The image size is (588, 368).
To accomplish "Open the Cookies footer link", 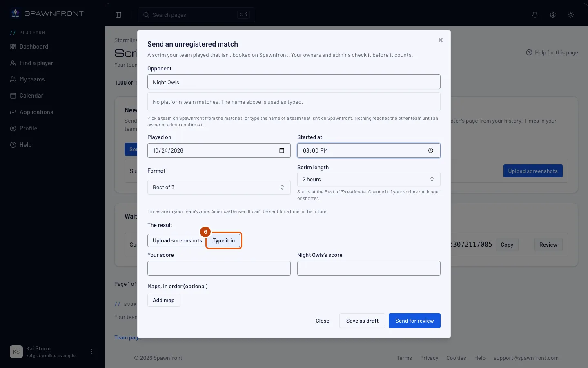I will tap(456, 358).
